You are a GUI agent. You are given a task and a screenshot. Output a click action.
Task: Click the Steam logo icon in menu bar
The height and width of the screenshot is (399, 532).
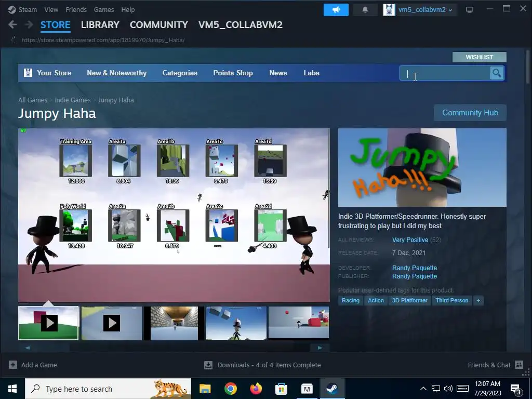[x=12, y=9]
